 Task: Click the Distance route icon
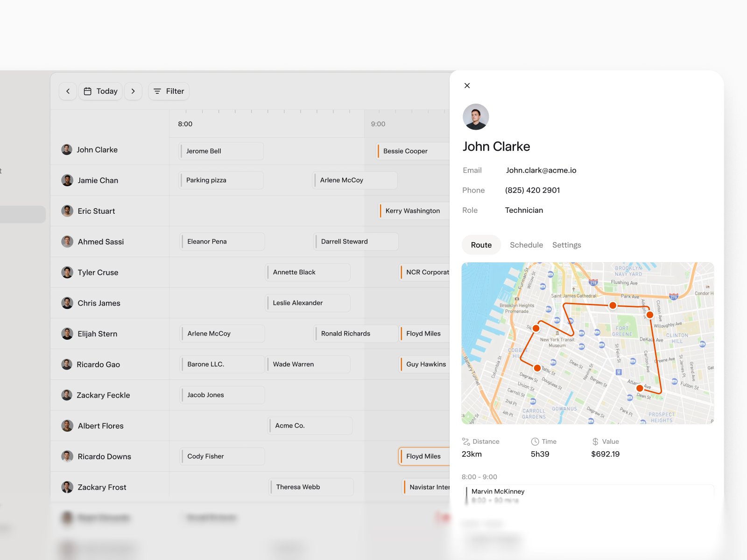pos(466,441)
